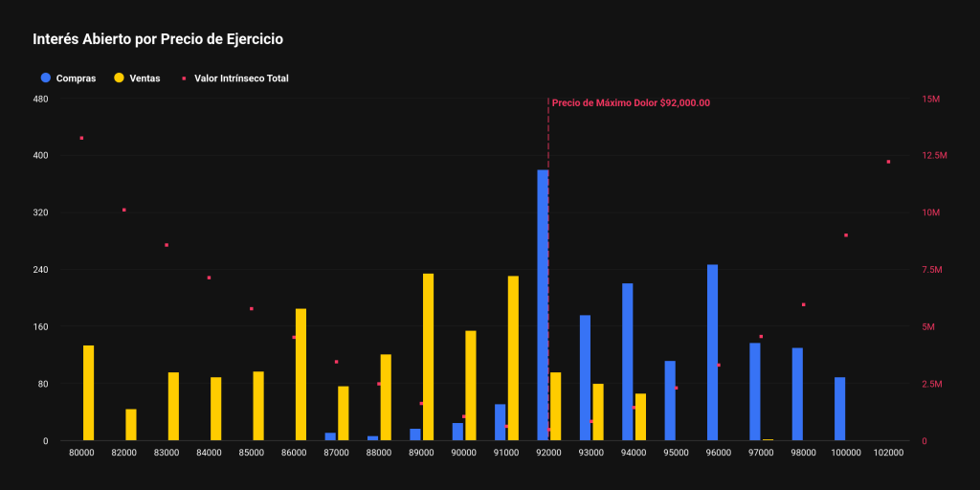Screen dimensions: 980x490
Task: Click the yellow bar at strike 80000
Action: (x=88, y=392)
